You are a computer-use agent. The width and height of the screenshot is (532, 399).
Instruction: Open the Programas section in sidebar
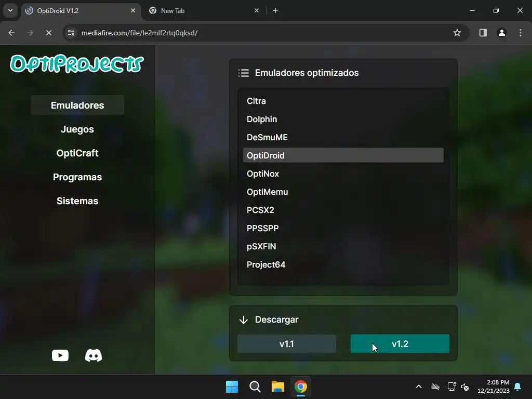77,177
